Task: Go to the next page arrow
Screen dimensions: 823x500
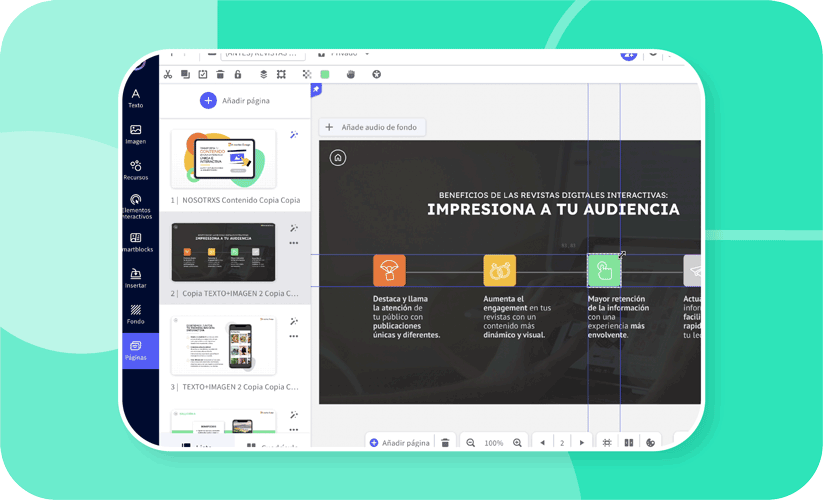Action: [x=582, y=443]
